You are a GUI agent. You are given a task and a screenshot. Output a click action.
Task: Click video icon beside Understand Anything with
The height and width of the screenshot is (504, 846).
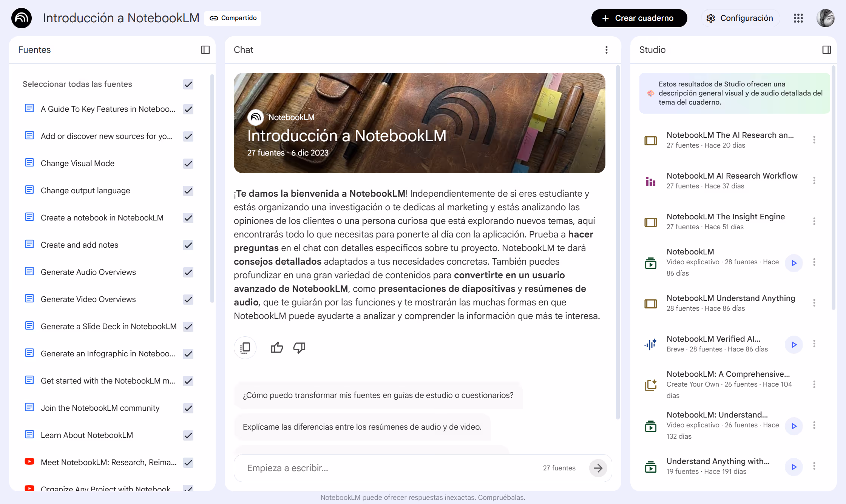click(x=650, y=467)
